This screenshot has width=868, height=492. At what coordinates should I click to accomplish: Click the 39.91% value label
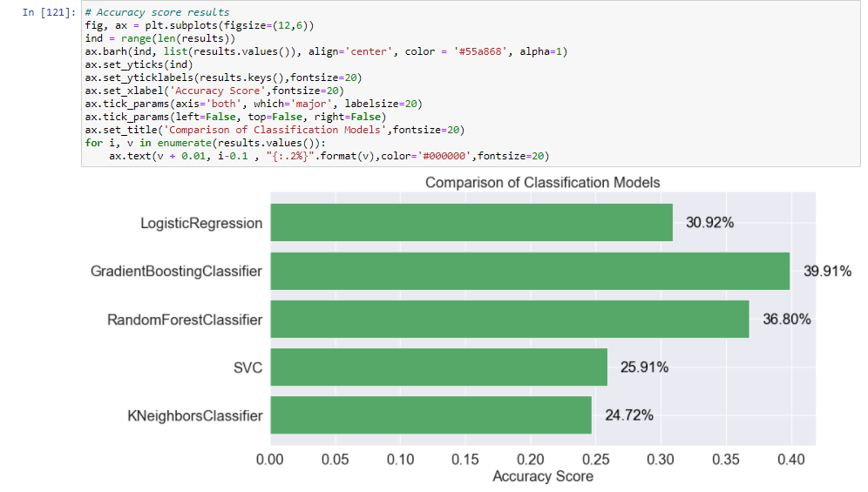click(x=827, y=272)
